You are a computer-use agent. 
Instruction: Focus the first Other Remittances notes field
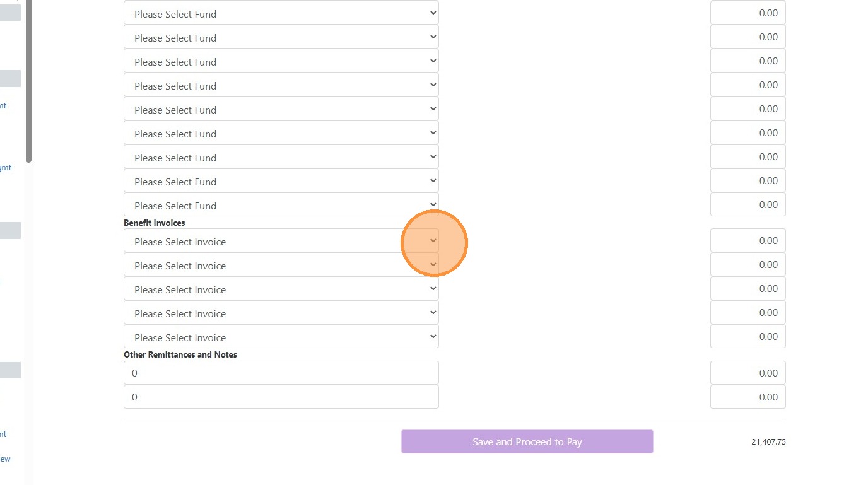(x=281, y=373)
